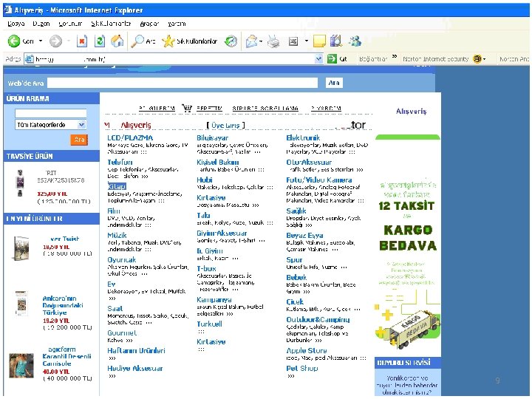Image resolution: width=532 pixels, height=399 pixels.
Task: Click the shopping cart icon
Action: click(187, 108)
